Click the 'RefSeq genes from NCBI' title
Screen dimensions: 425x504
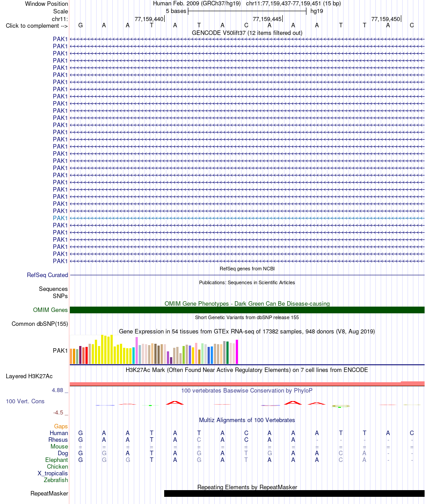point(247,269)
